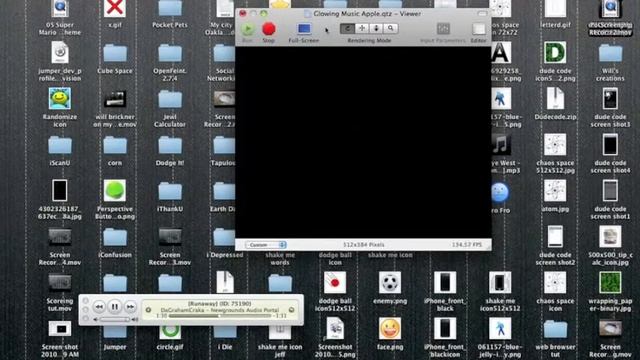640x360 pixels.
Task: Click the black Viewer rendering canvas
Action: [x=363, y=142]
